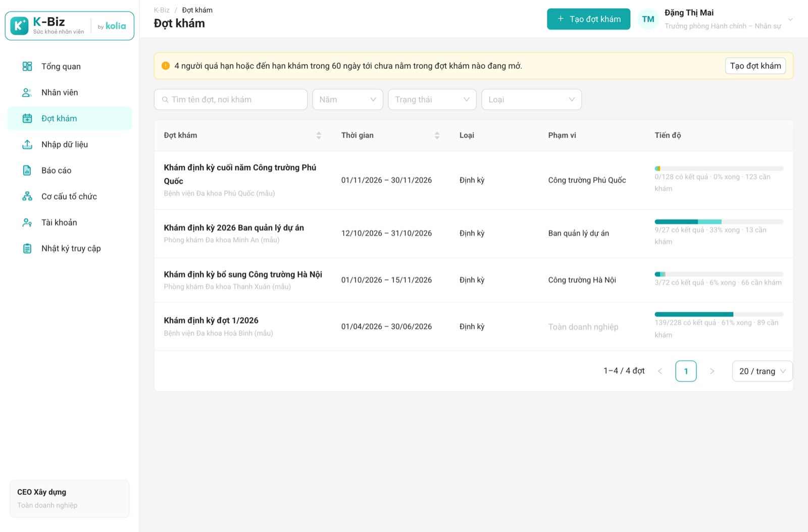Sort by the Thời gian column arrows
Viewport: 808px width, 532px height.
pos(437,135)
